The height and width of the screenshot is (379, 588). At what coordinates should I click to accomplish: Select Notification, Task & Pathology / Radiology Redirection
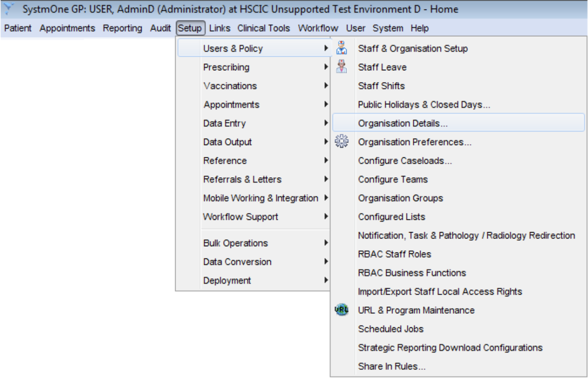click(458, 235)
